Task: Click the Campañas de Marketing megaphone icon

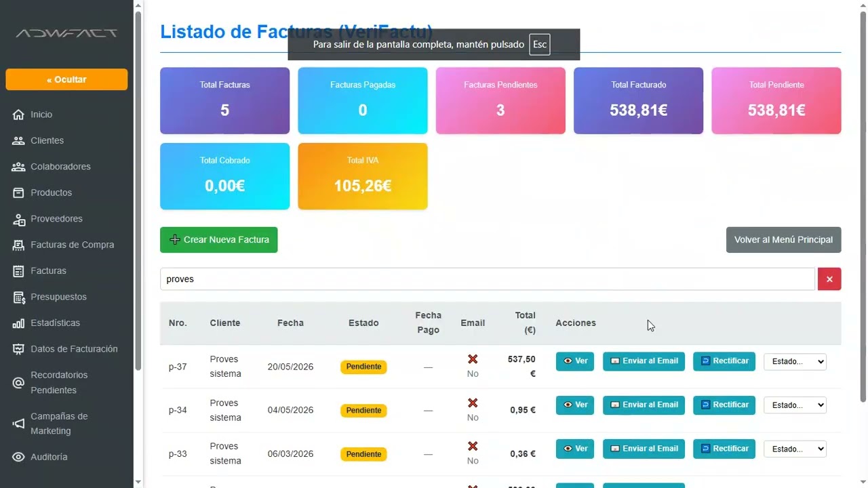Action: tap(18, 424)
